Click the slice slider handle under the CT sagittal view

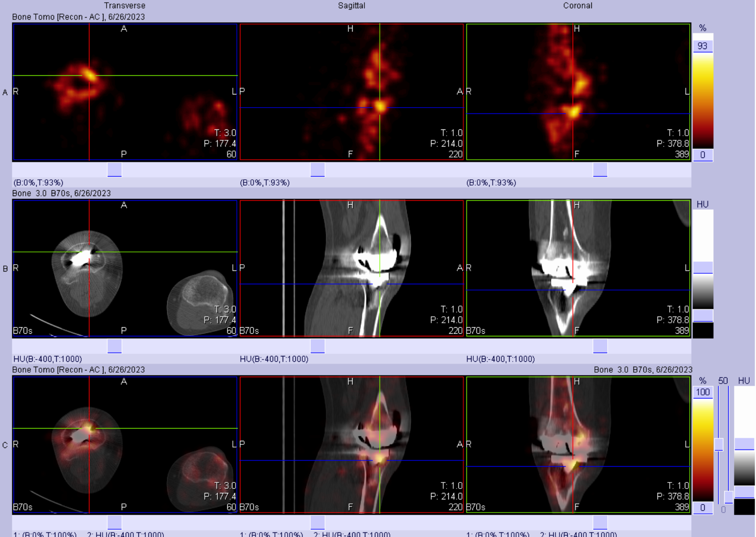click(x=318, y=346)
